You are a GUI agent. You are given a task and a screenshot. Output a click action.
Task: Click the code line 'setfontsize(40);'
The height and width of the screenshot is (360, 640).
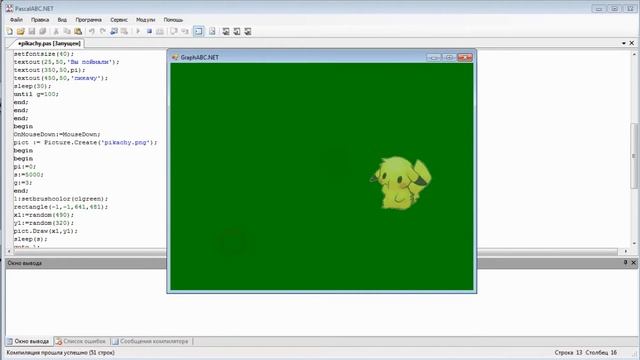pos(44,54)
